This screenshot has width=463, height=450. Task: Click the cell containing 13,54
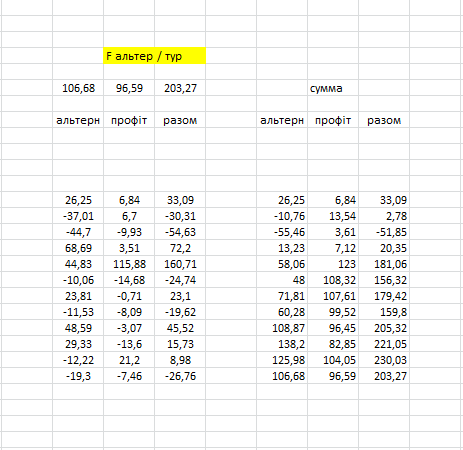coord(333,216)
